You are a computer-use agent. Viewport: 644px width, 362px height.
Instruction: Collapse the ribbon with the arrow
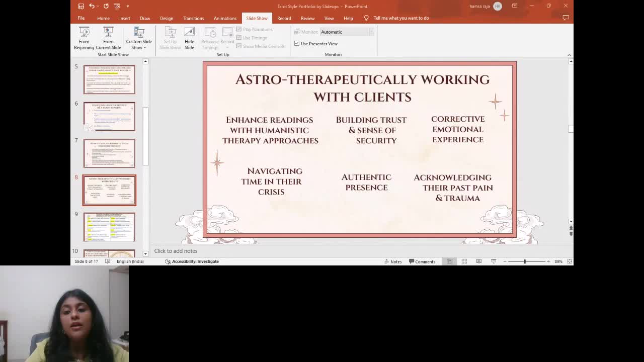click(569, 55)
